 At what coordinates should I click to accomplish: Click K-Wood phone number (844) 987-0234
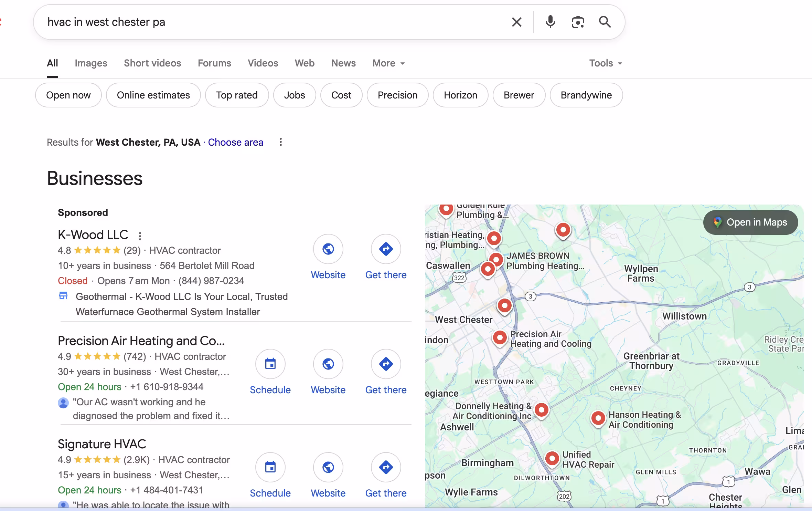(x=211, y=281)
